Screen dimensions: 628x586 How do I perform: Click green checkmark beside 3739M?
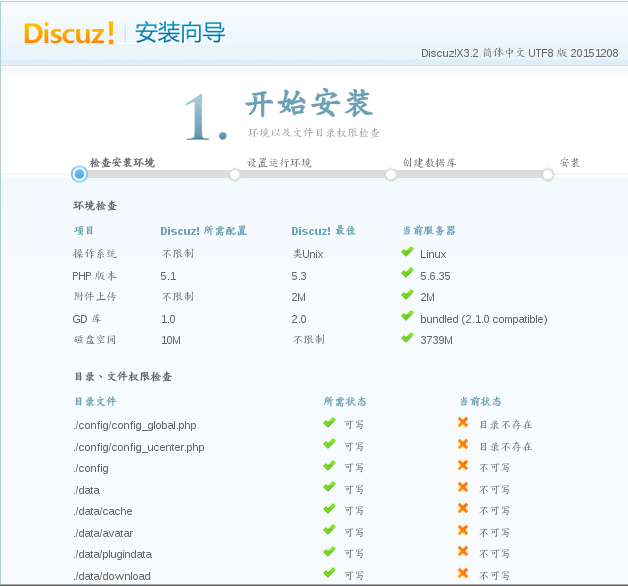click(407, 338)
